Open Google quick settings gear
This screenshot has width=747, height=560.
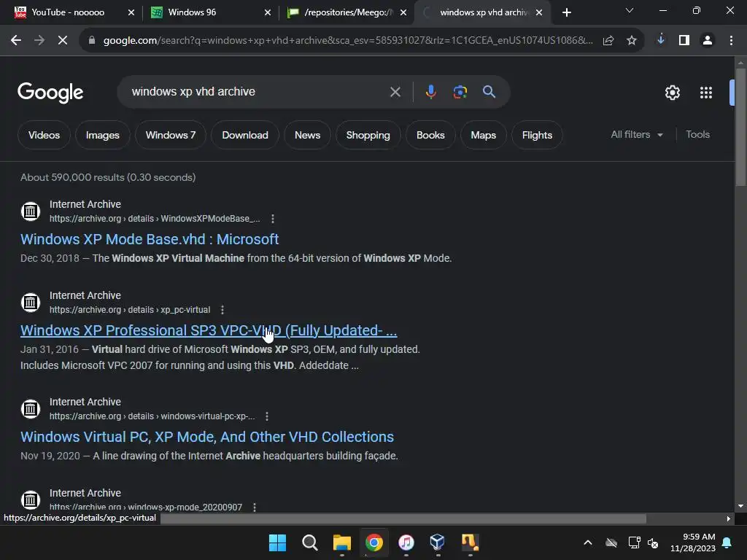click(x=672, y=93)
